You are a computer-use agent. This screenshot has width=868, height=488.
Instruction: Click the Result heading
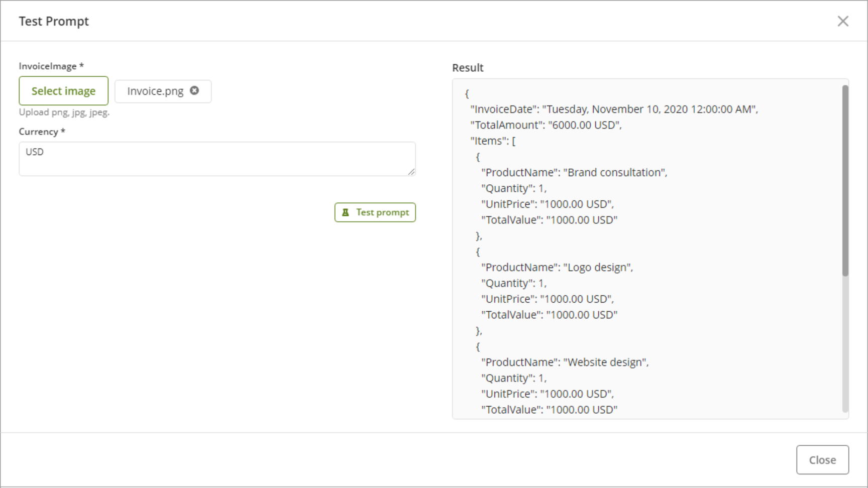468,68
